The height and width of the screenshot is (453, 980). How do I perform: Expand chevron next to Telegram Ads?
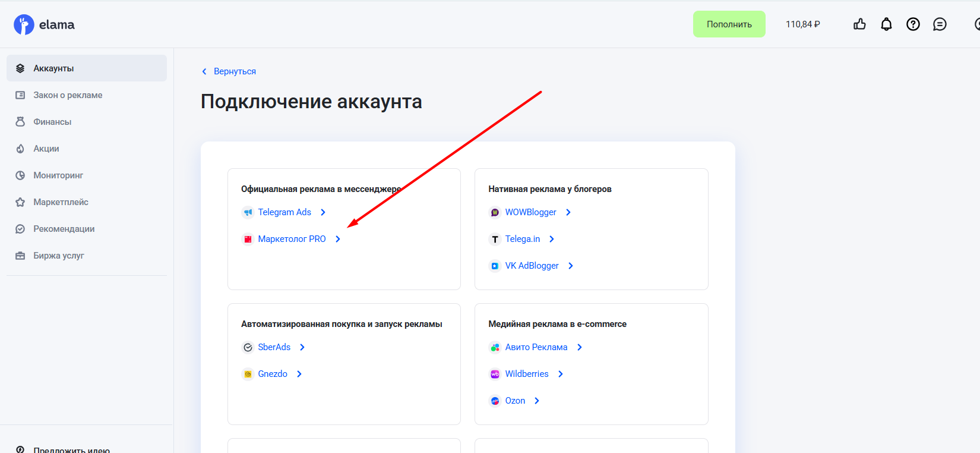[x=323, y=212]
